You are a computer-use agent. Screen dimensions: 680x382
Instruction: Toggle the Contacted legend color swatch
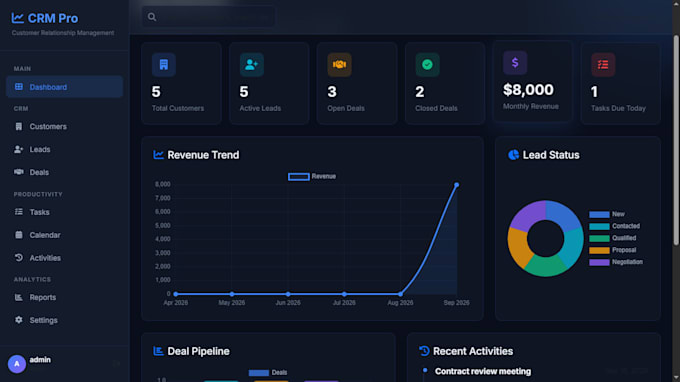pyautogui.click(x=599, y=226)
